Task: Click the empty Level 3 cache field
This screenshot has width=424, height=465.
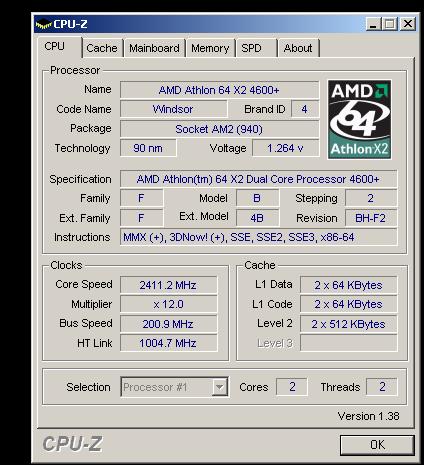Action: [x=348, y=343]
